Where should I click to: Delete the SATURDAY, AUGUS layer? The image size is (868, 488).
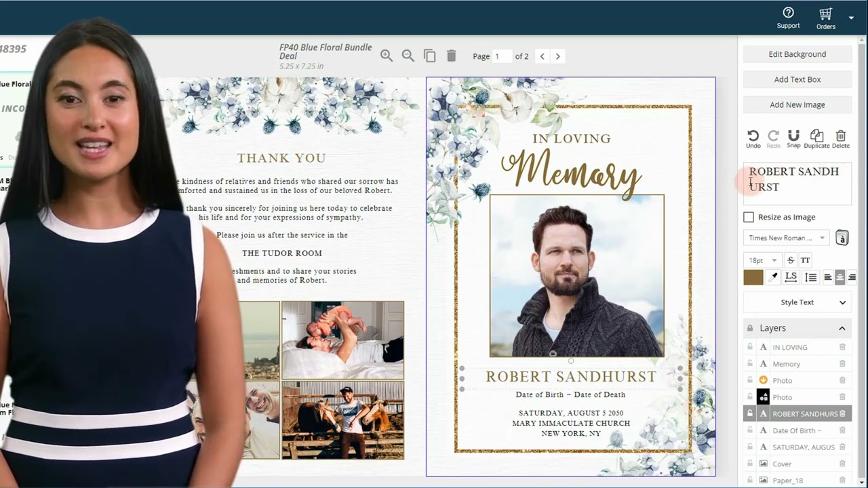coord(842,447)
